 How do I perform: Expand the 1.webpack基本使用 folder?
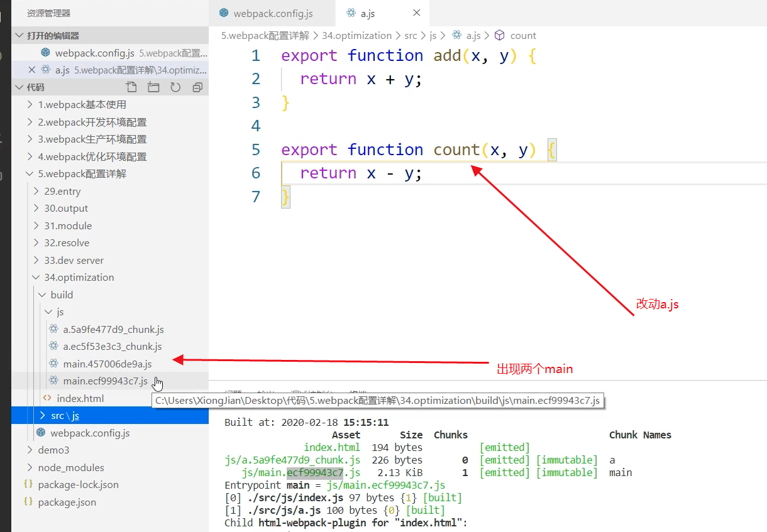click(x=110, y=104)
